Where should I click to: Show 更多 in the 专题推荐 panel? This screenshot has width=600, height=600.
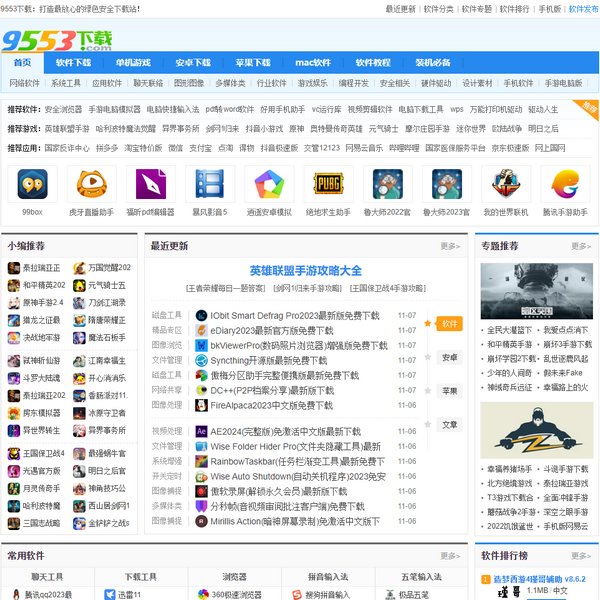[x=581, y=246]
